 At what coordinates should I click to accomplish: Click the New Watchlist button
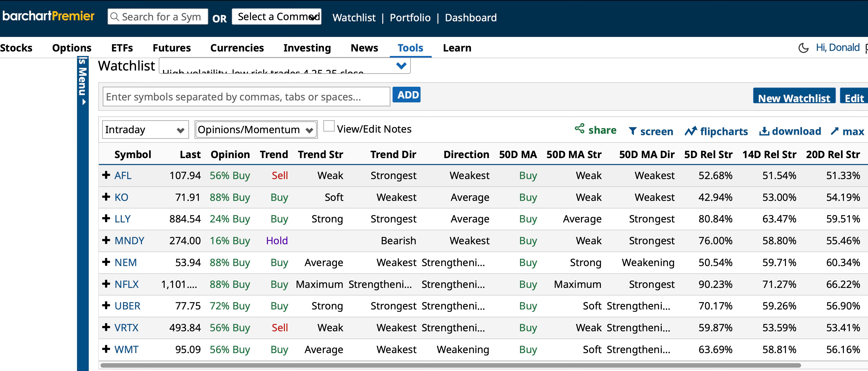794,96
